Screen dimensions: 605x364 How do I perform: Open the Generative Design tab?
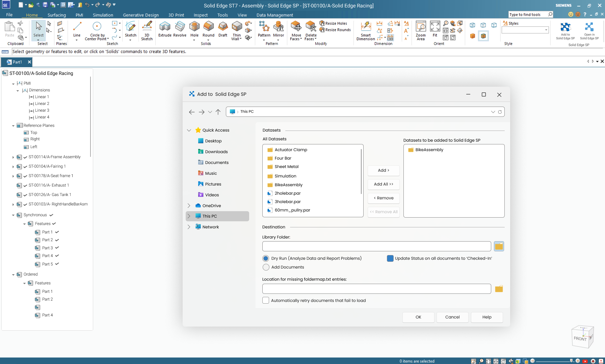tap(141, 15)
